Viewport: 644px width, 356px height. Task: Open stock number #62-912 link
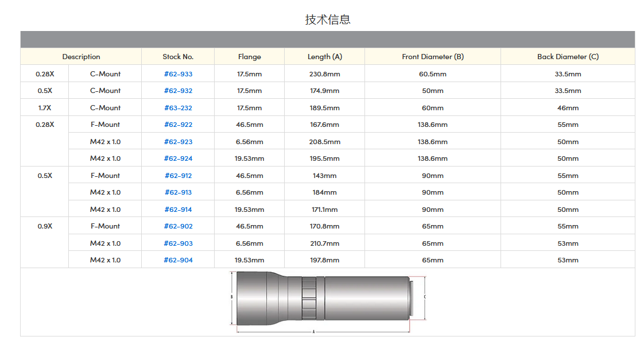click(179, 176)
